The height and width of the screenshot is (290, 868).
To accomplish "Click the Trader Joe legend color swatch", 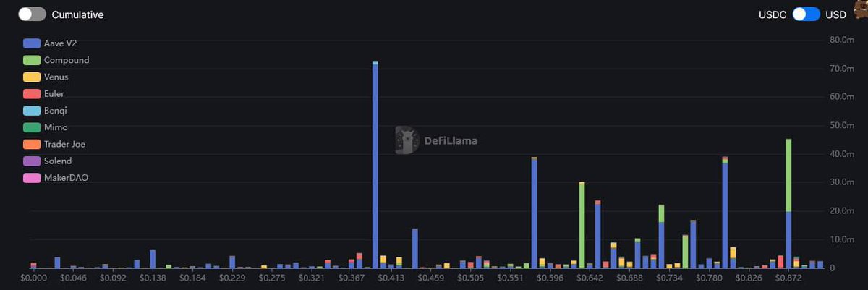I will click(x=32, y=144).
